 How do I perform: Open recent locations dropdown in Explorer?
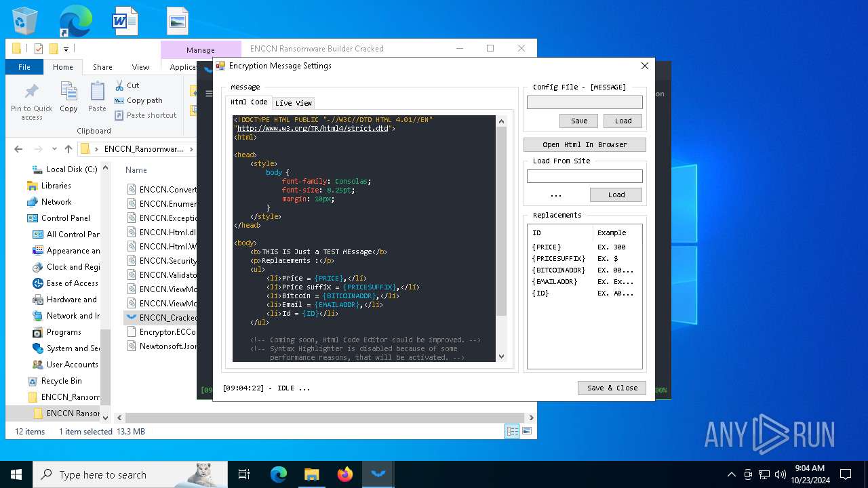pos(54,149)
